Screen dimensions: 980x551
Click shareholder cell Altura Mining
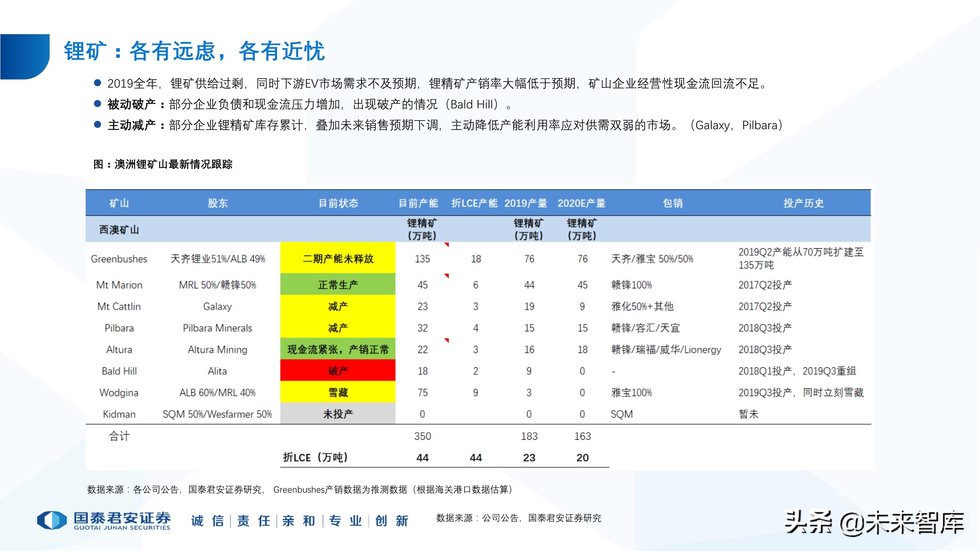pos(218,349)
